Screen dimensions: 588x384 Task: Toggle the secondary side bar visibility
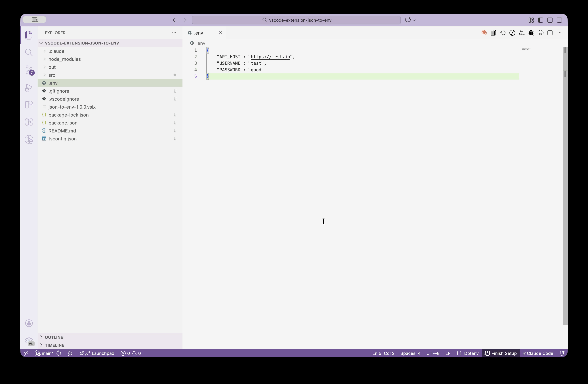[559, 20]
